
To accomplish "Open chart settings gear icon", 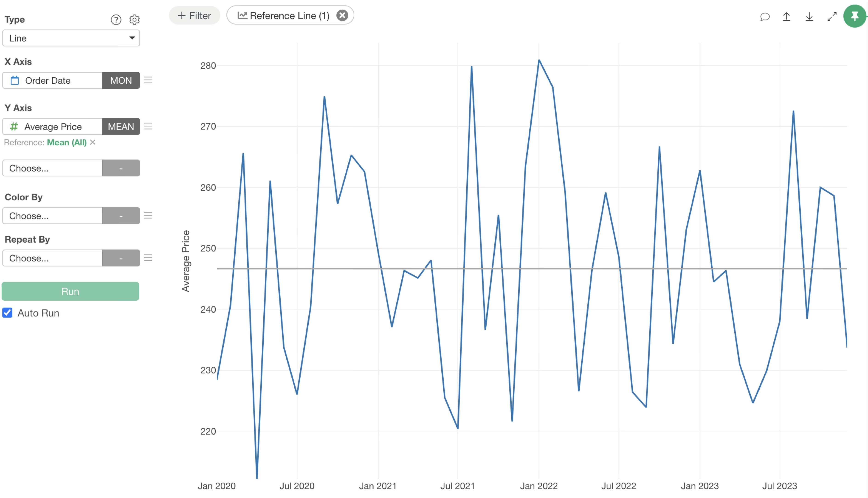I will pyautogui.click(x=134, y=20).
